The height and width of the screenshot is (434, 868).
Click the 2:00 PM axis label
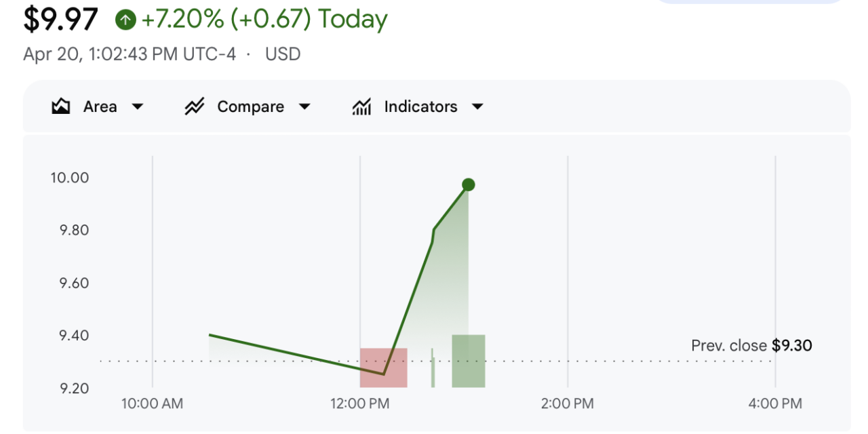tap(568, 403)
